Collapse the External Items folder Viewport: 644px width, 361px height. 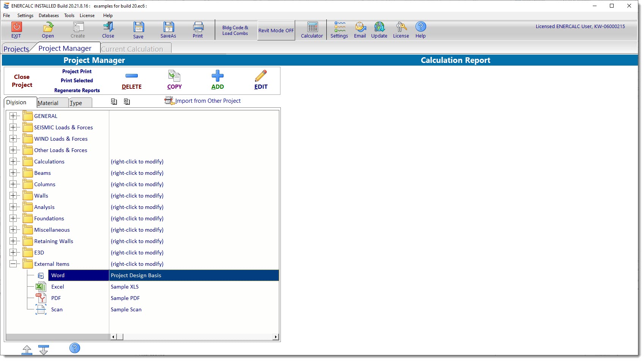13,264
